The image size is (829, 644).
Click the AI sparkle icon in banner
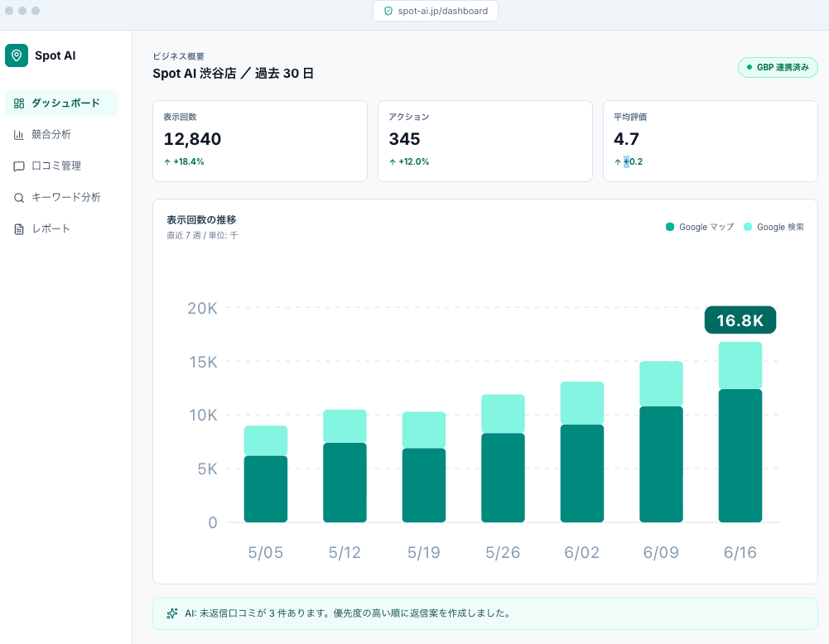172,613
